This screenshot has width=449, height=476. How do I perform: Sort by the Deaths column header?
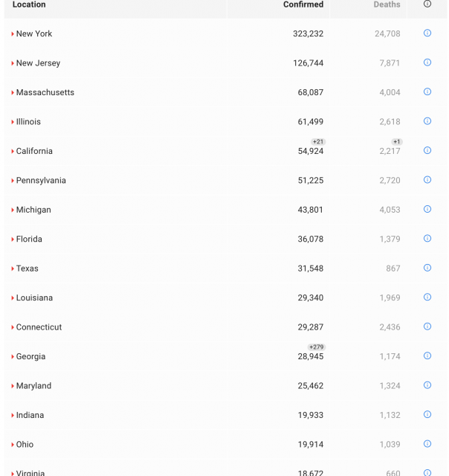[x=387, y=4]
